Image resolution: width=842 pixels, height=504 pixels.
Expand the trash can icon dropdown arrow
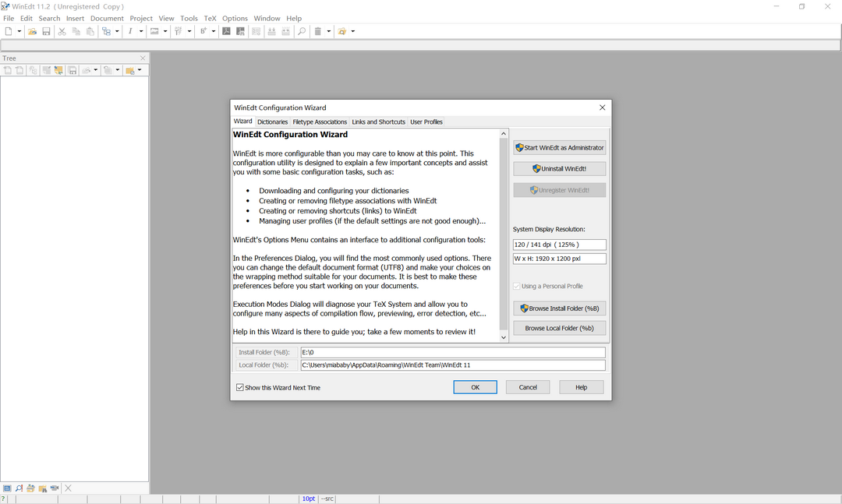point(328,31)
